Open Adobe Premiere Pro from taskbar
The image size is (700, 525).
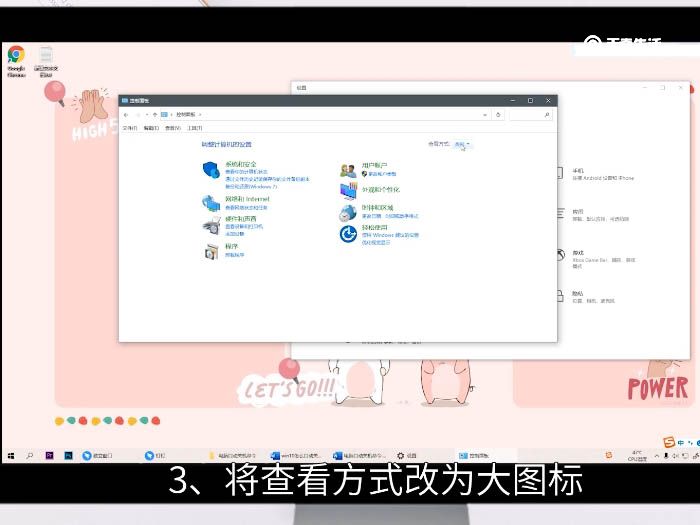click(49, 455)
